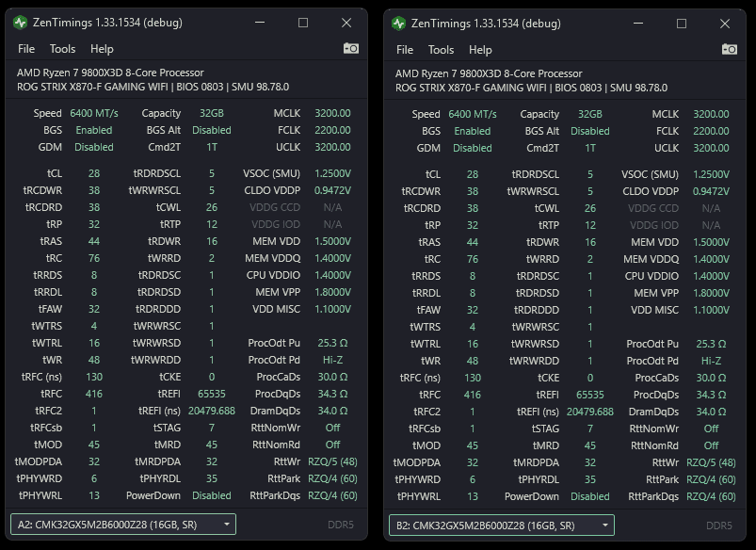756x550 pixels.
Task: Click the tREFI value 65535 in left window
Action: [x=212, y=395]
